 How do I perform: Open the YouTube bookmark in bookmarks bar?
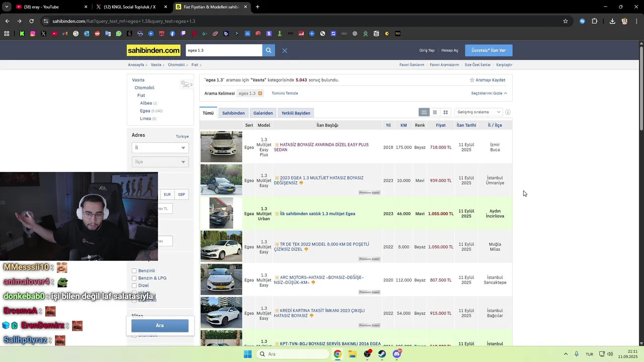[54, 34]
